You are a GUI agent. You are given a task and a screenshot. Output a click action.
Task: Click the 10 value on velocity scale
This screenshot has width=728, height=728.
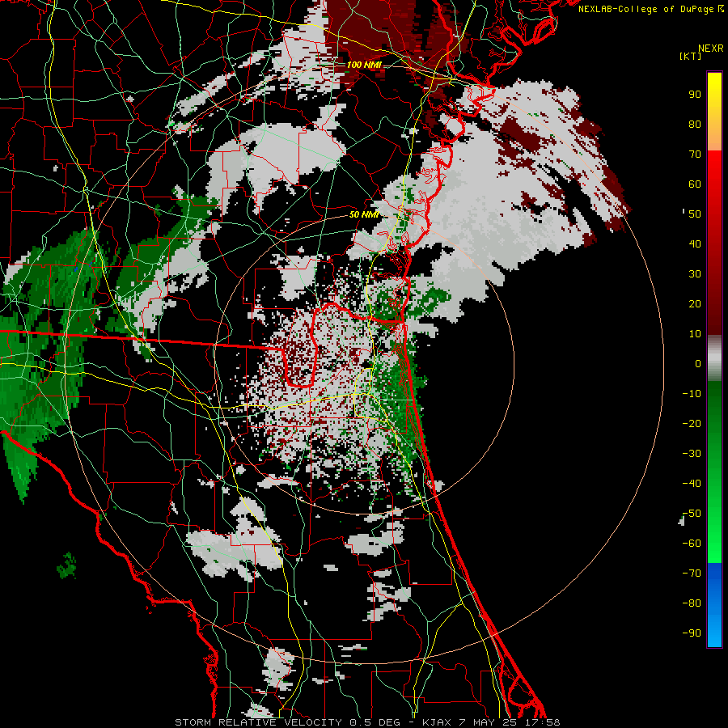tap(695, 334)
